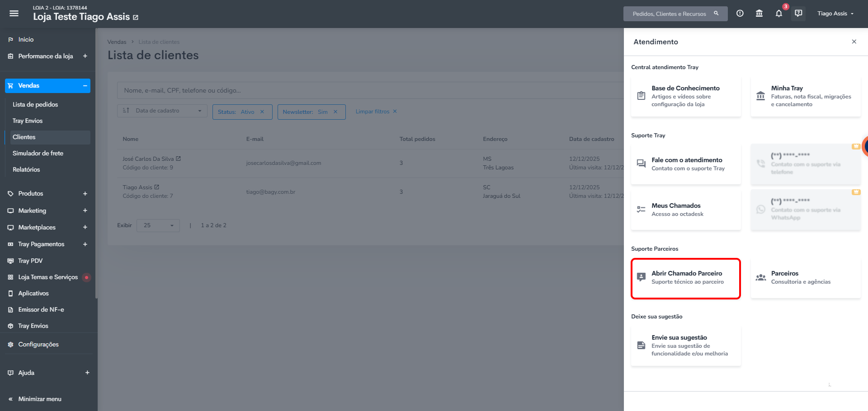Collapse the Vendas section minus icon

tap(85, 86)
